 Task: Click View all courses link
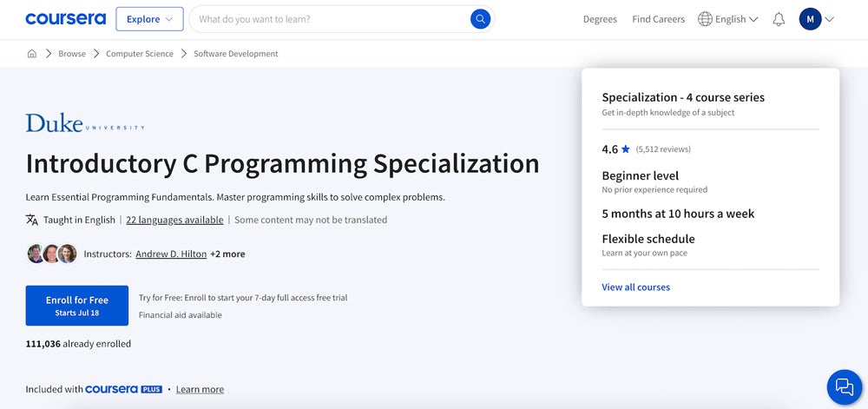point(635,287)
